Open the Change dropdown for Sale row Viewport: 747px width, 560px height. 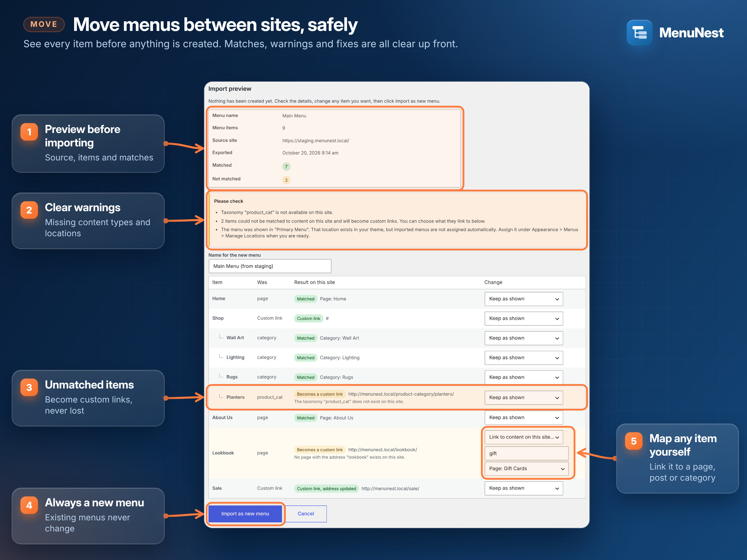tap(523, 488)
